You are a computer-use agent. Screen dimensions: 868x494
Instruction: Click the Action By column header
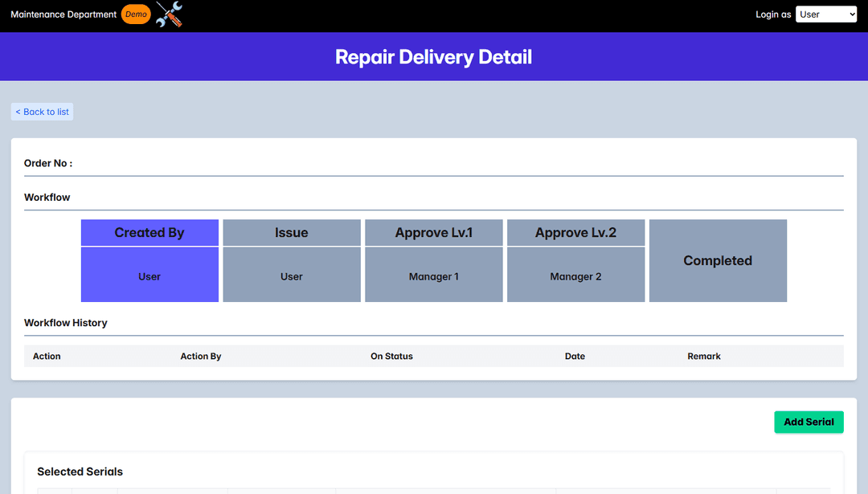click(x=201, y=356)
